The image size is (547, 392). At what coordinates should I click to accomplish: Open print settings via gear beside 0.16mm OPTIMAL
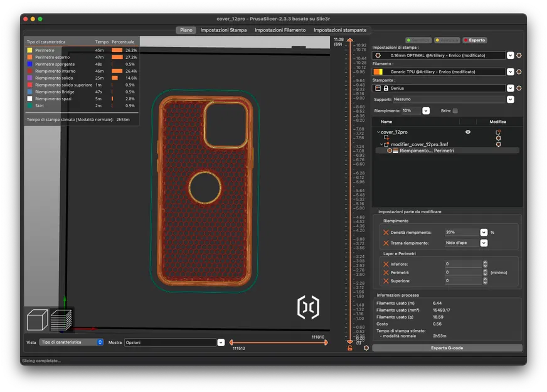pos(519,55)
